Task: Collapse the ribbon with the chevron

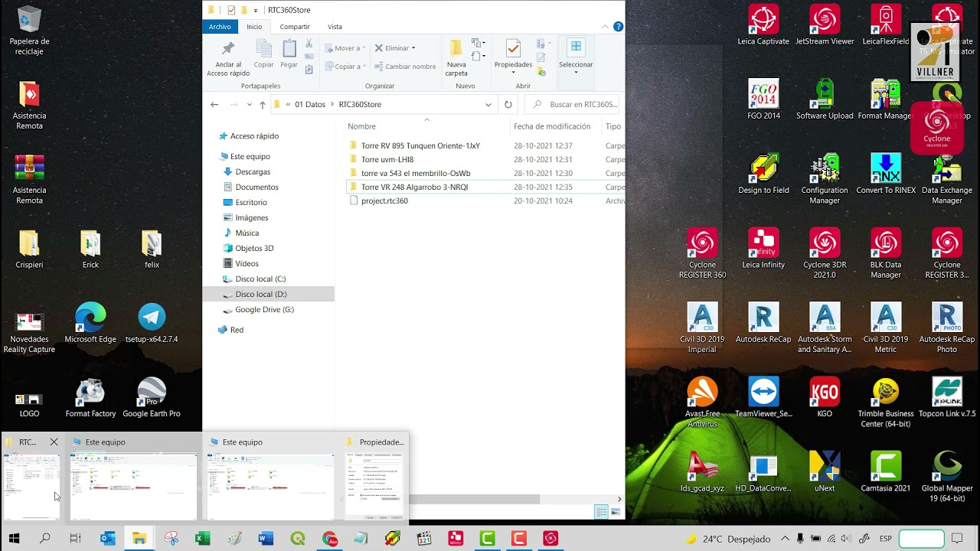Action: (606, 27)
